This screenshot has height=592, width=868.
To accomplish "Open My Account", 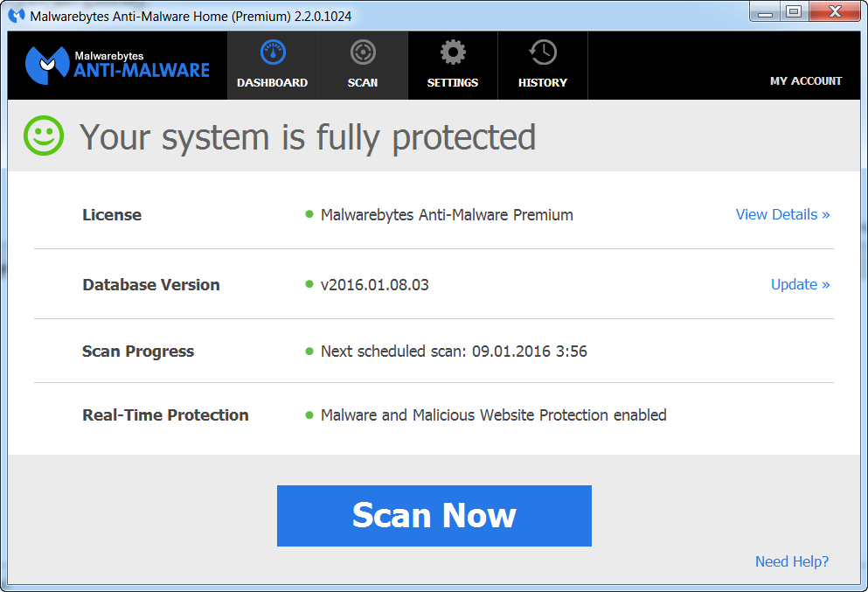I will tap(806, 80).
